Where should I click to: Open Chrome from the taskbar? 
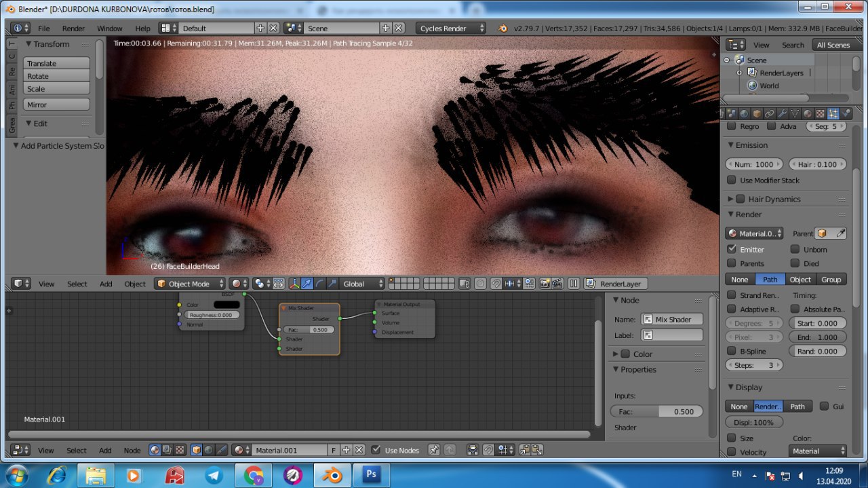tap(254, 474)
